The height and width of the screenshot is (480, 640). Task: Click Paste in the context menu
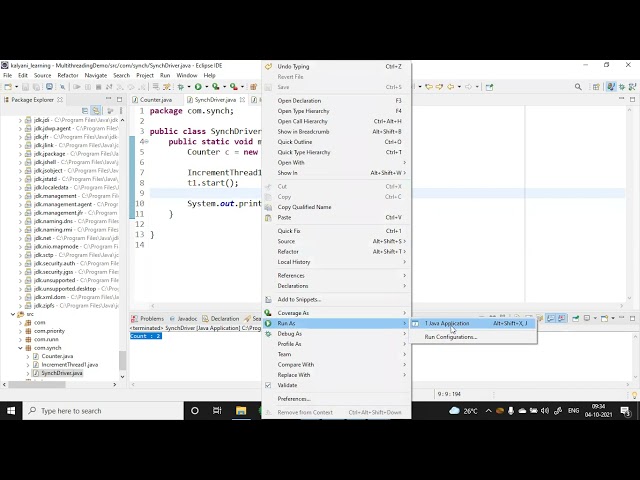point(336,218)
